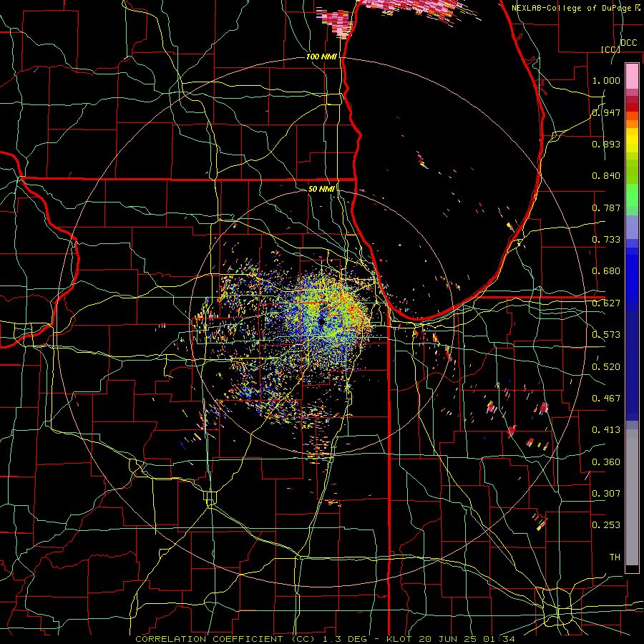Select the 0.573 scale value
The image size is (644, 644).
coord(606,335)
